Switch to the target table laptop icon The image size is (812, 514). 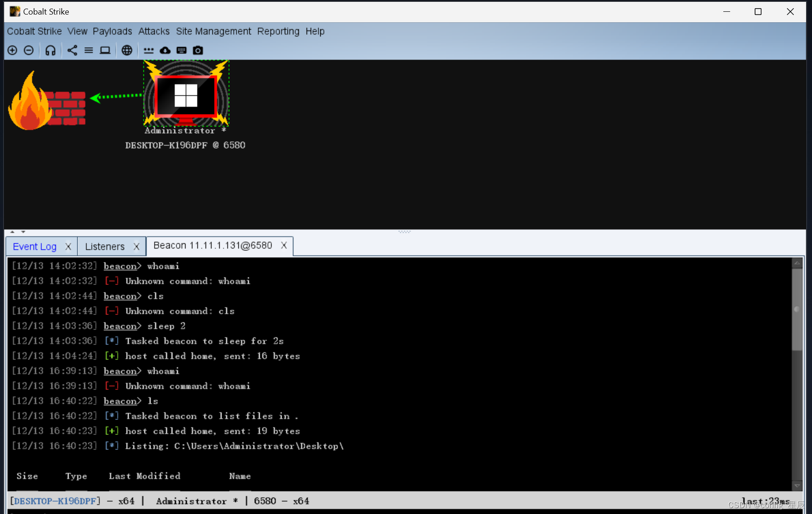coord(105,50)
